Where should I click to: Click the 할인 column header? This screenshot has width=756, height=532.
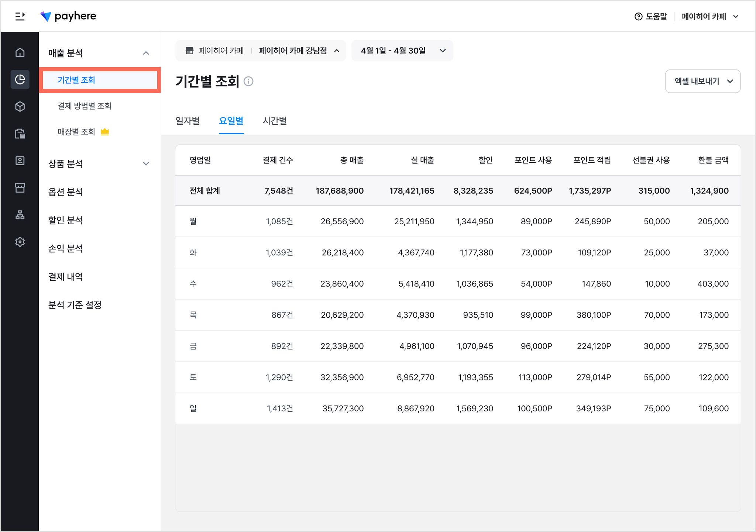pos(486,160)
